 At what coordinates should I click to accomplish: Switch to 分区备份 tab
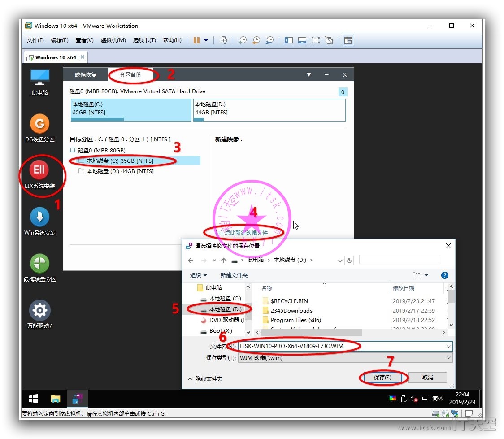point(130,74)
